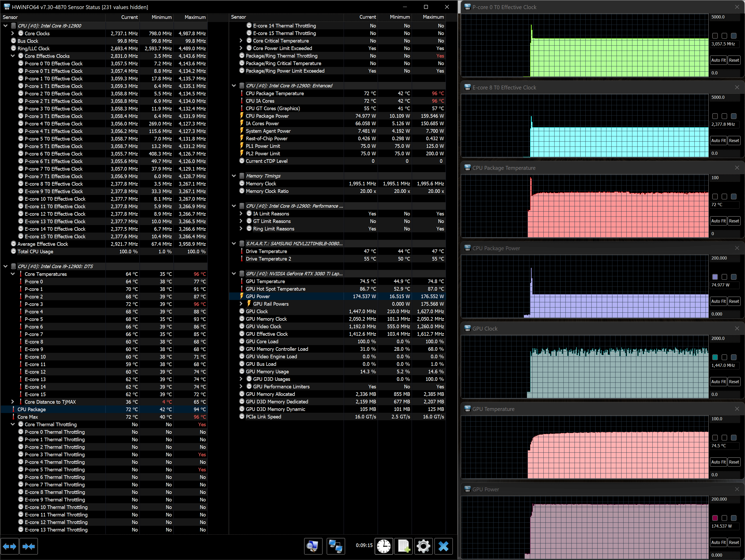Close the GPU Clock graph window
The image size is (745, 560).
tap(737, 328)
